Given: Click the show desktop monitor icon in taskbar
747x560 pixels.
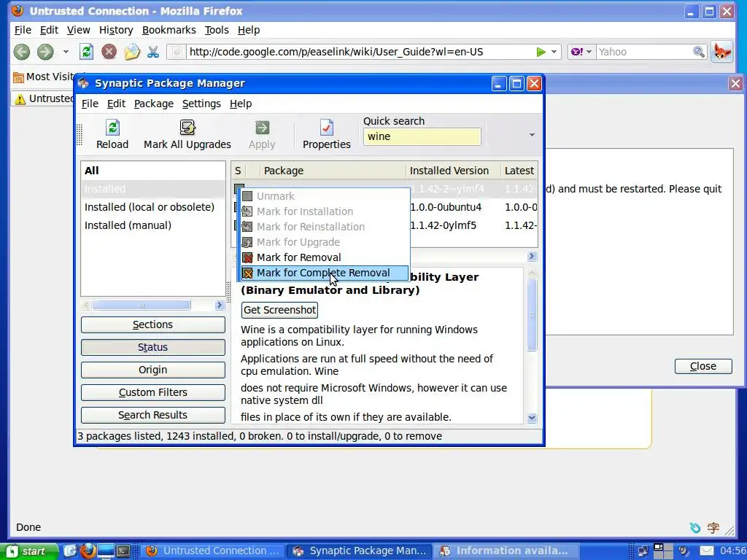Looking at the screenshot, I should (106, 551).
